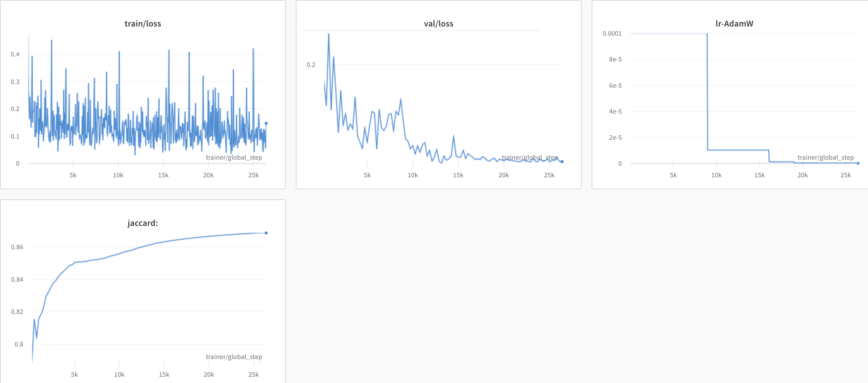The width and height of the screenshot is (868, 383).
Task: Select the final data point on train/loss
Action: pyautogui.click(x=266, y=123)
